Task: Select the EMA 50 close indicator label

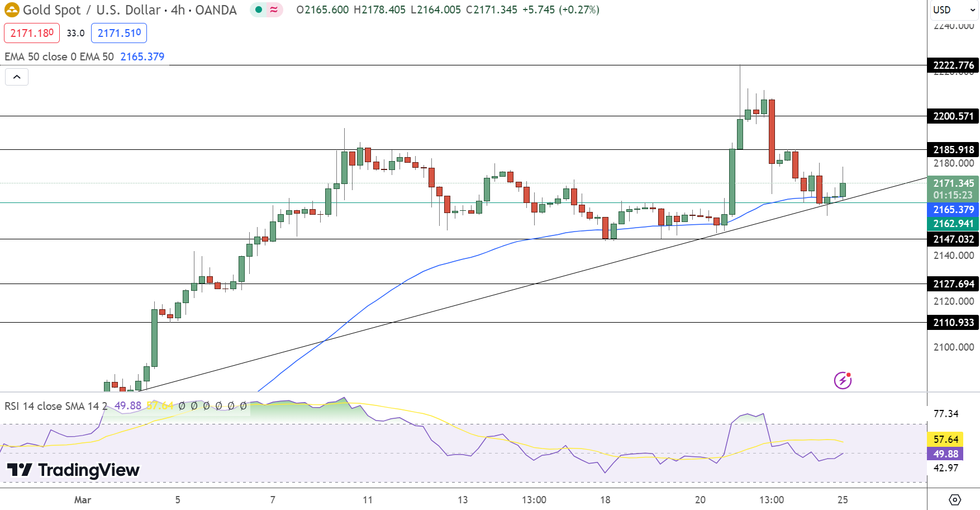Action: pyautogui.click(x=59, y=56)
